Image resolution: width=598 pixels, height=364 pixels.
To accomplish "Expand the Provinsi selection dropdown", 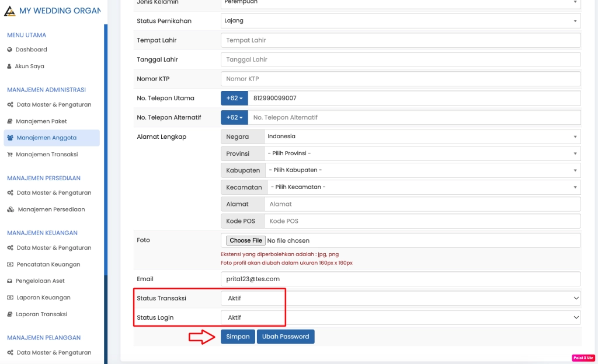I will [x=420, y=153].
